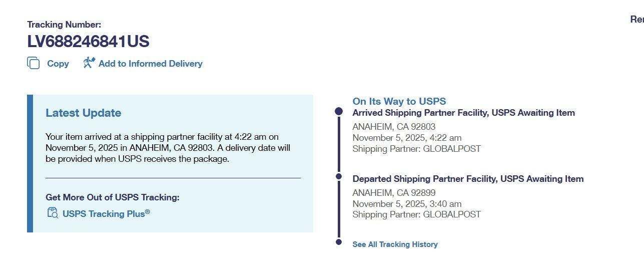Select the "Arrived Shipping Partner Facility" event title

(463, 113)
